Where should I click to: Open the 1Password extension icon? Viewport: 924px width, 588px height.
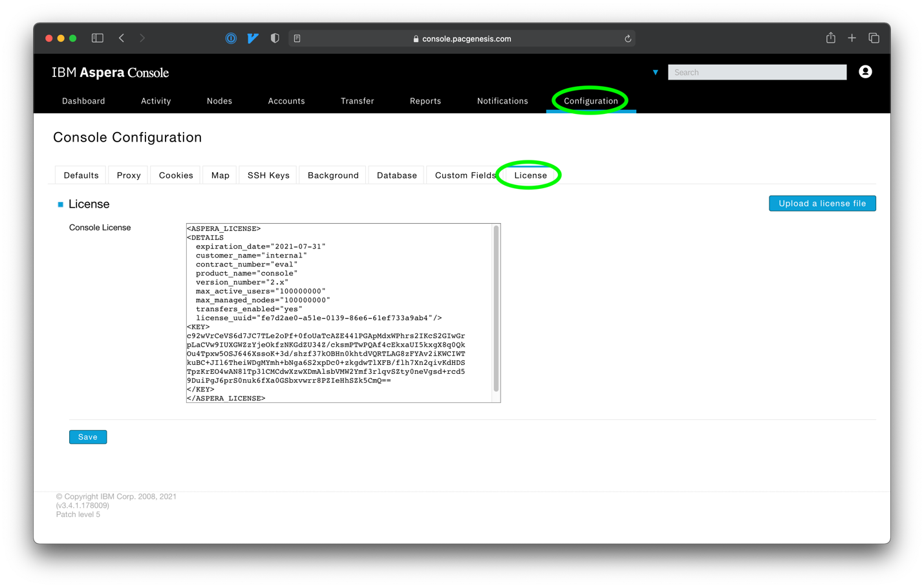[x=231, y=38]
